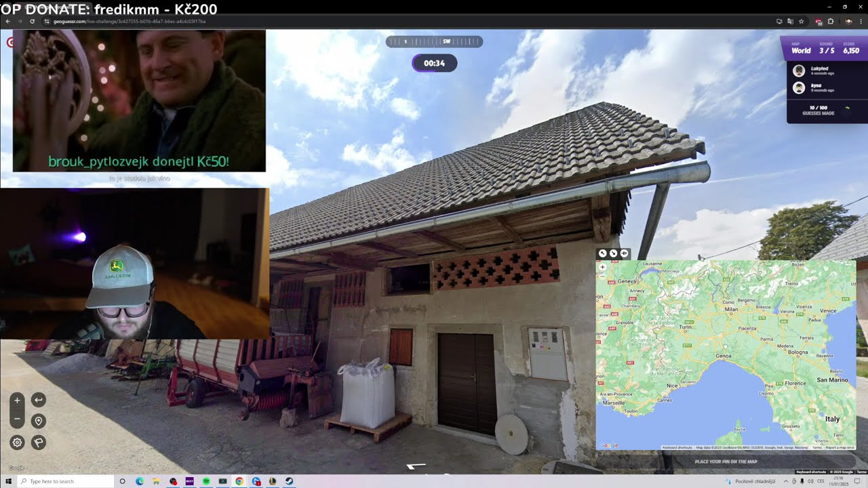Set checkpoint with the flag button

coord(38,443)
